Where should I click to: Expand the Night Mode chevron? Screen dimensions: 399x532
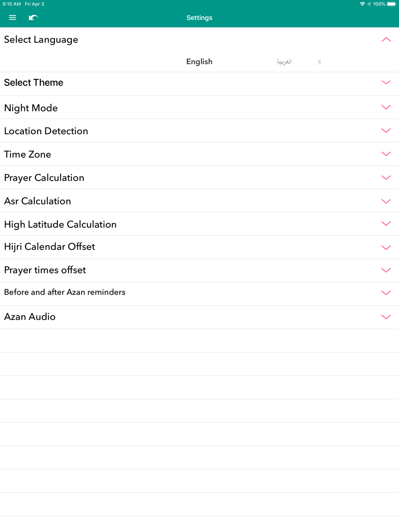pyautogui.click(x=386, y=107)
